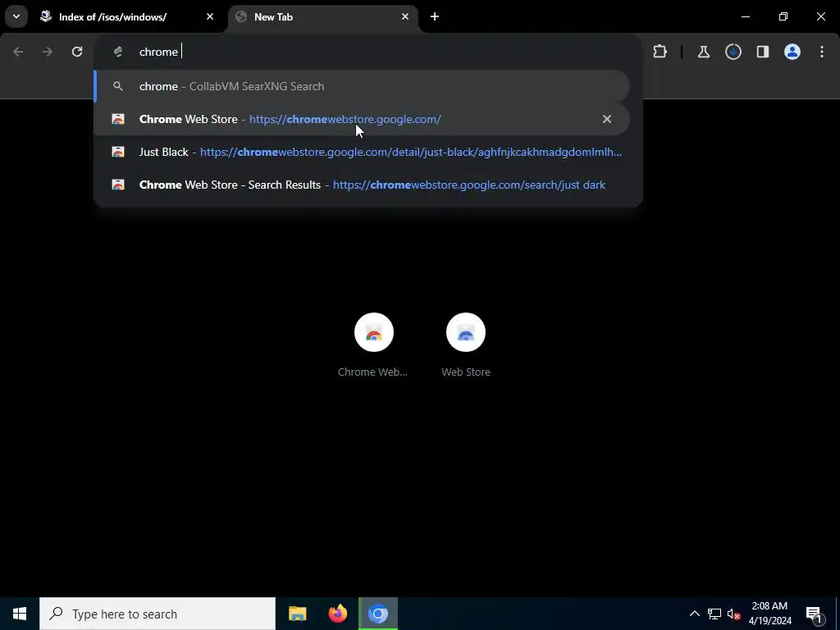Viewport: 840px width, 630px height.
Task: Show hidden system tray icons
Action: coord(694,614)
